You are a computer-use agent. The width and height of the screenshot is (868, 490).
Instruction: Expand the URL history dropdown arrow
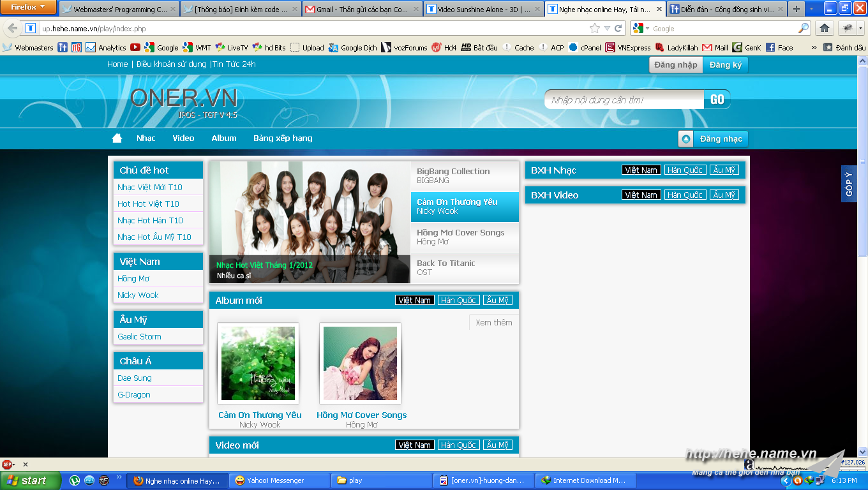[x=607, y=28]
